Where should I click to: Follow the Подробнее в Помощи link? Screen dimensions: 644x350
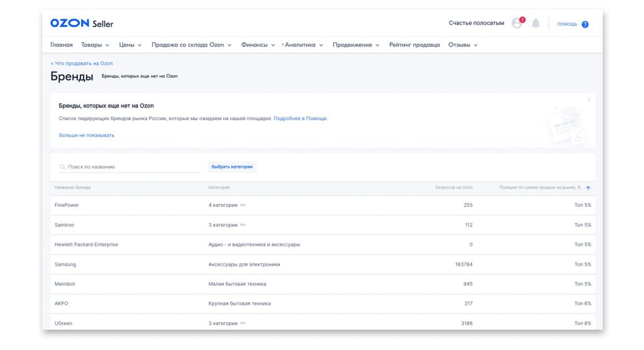pyautogui.click(x=300, y=118)
